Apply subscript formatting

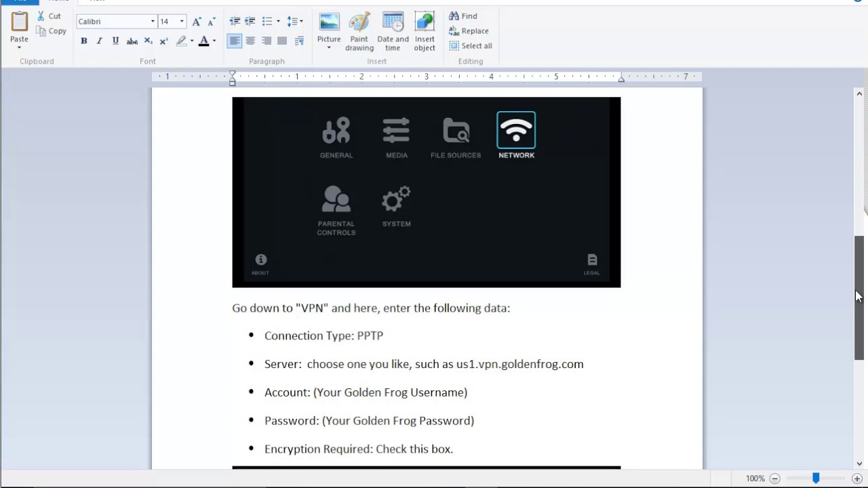(148, 41)
